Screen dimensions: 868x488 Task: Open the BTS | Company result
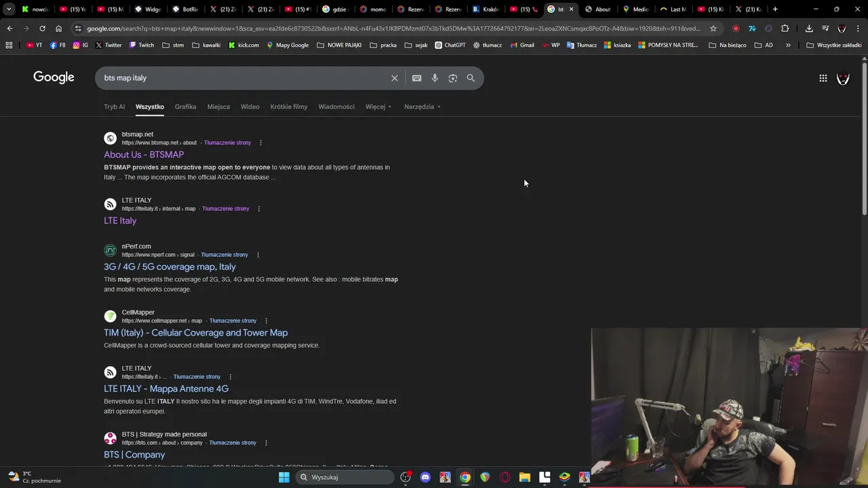tap(134, 455)
